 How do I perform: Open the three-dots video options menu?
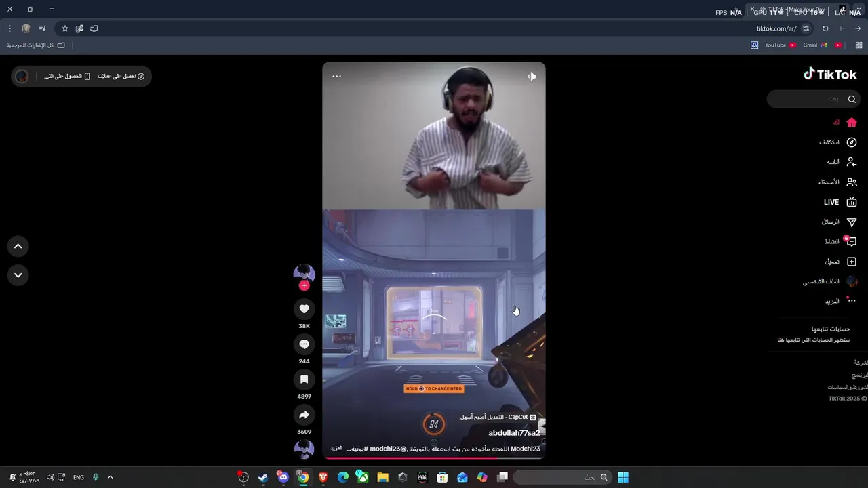336,76
